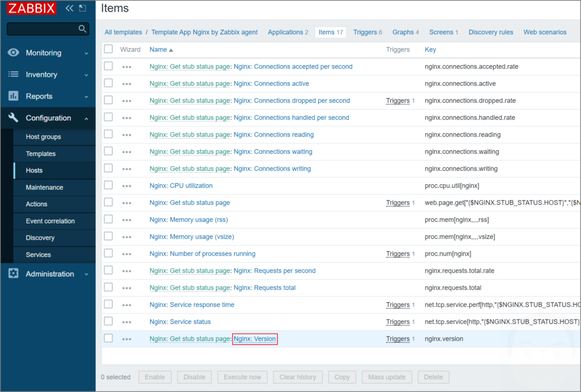Open wizard dots for Nginx: Get stub status page item
Screen dimensions: 581x392
click(x=127, y=204)
